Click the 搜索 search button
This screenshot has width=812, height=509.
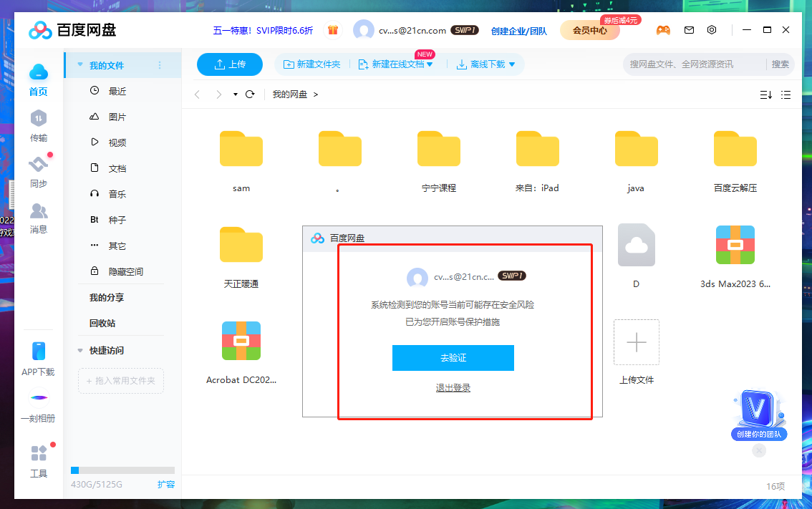[x=780, y=64]
